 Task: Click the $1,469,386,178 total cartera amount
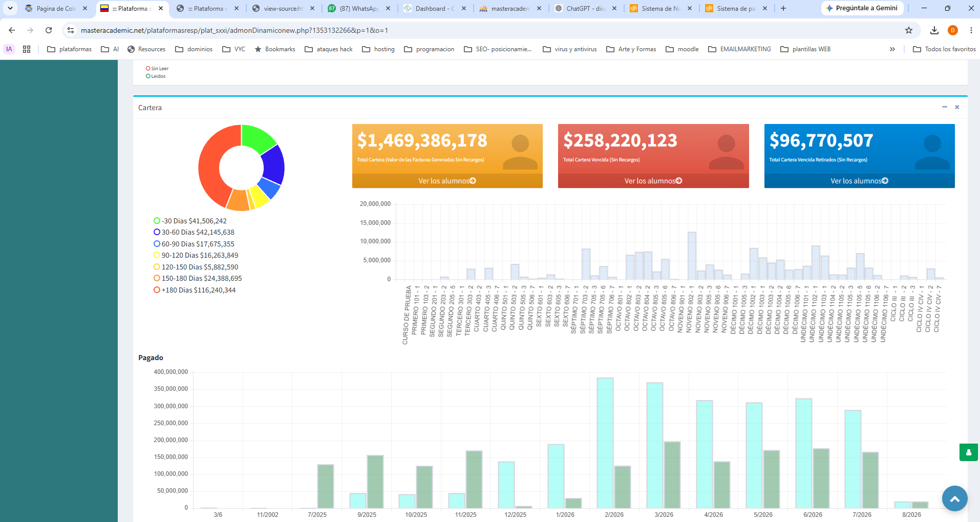422,140
